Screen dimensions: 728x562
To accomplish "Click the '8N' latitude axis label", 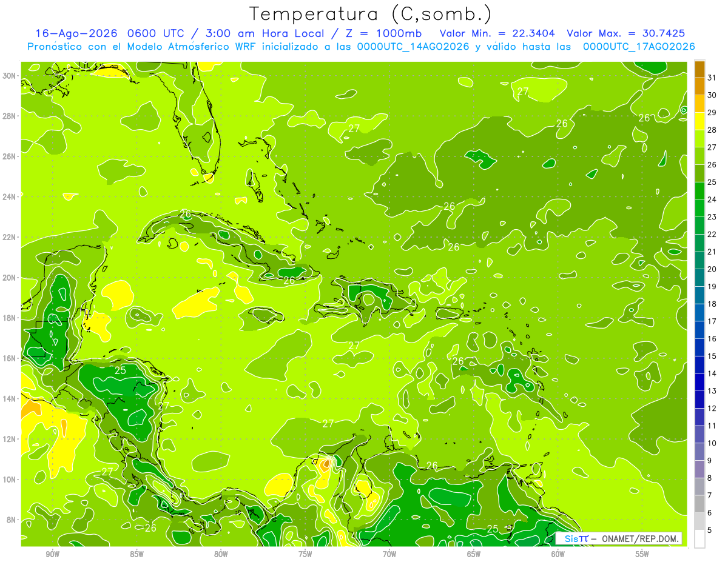I will coord(12,520).
